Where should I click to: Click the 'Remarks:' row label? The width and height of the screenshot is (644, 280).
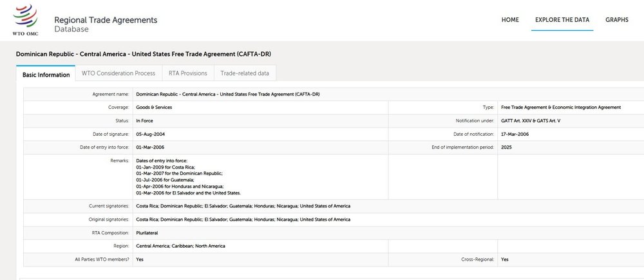[x=120, y=160]
